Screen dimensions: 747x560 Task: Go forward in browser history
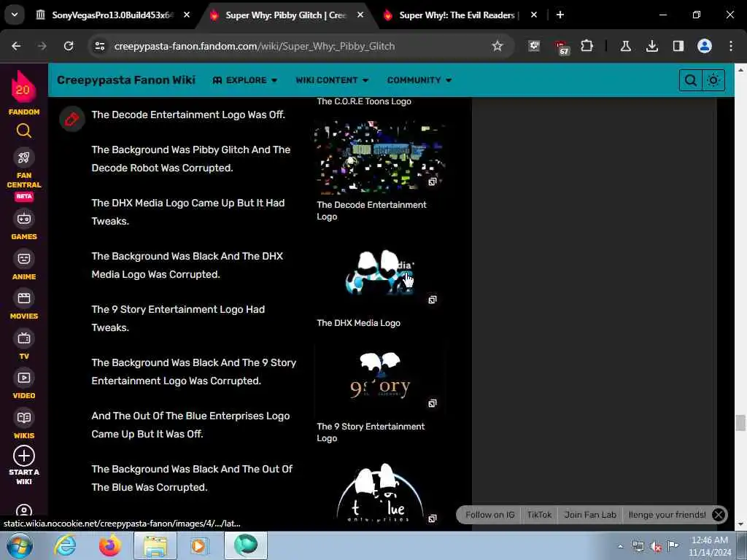pyautogui.click(x=42, y=46)
